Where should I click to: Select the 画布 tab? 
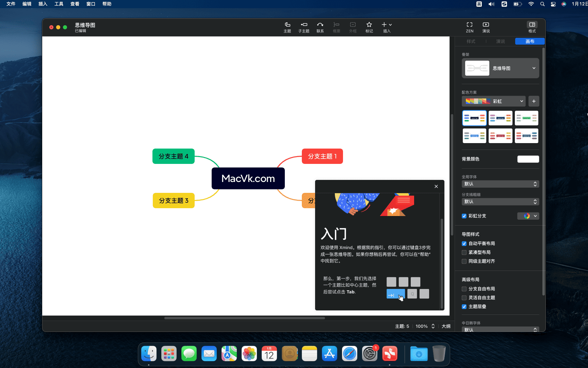click(530, 41)
